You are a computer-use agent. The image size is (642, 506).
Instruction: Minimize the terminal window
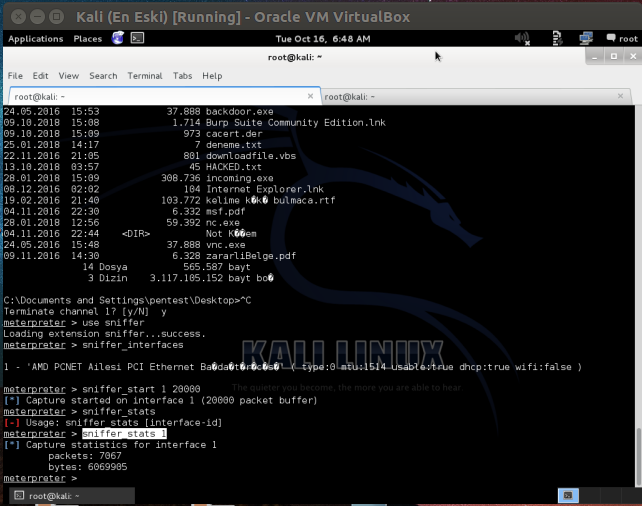point(595,56)
